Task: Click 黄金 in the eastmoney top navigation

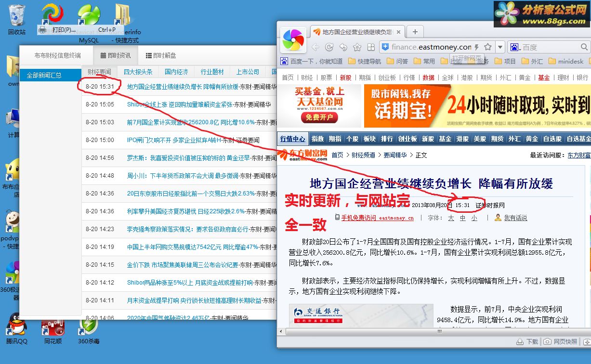Action: (x=525, y=78)
